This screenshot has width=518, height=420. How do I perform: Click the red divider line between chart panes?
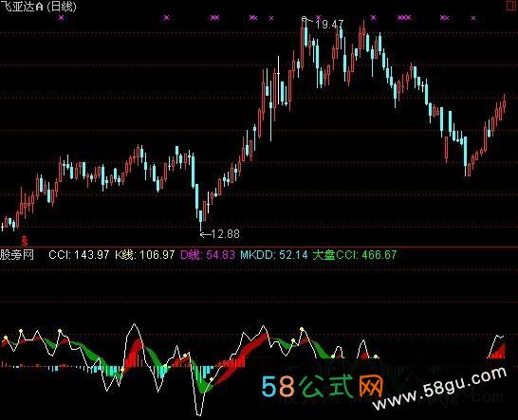click(259, 247)
